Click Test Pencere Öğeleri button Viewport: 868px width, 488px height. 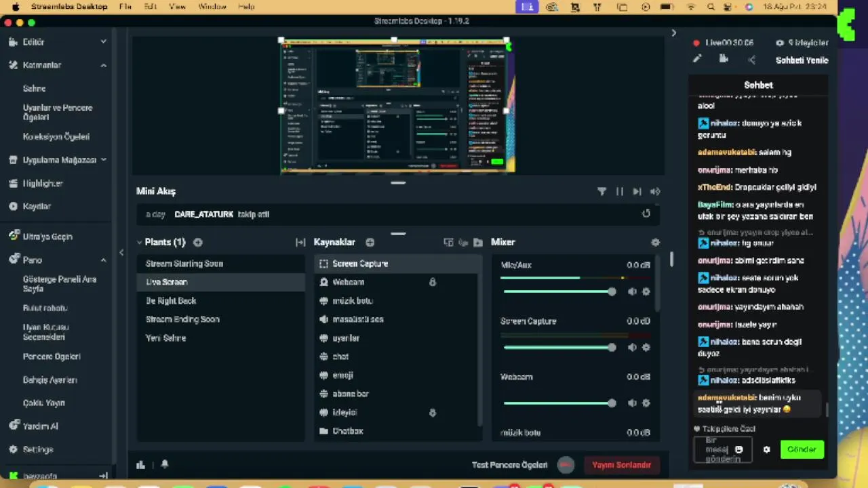point(509,465)
